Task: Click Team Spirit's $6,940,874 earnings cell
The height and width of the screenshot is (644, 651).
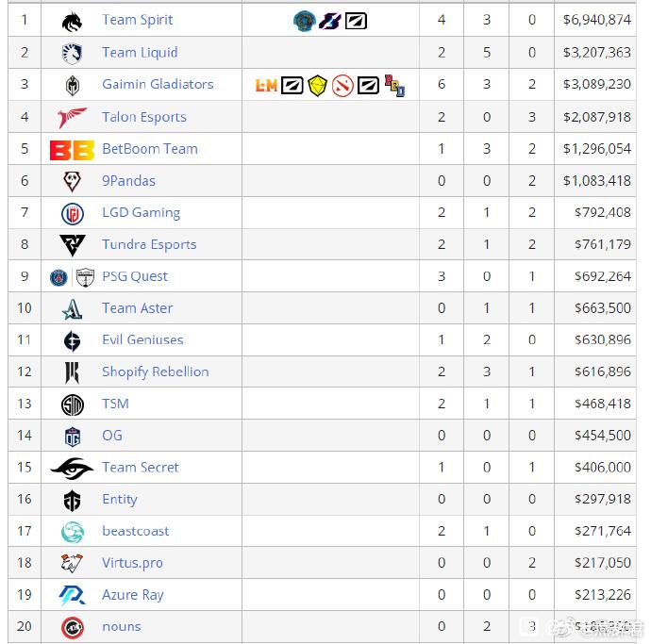Action: click(x=595, y=20)
